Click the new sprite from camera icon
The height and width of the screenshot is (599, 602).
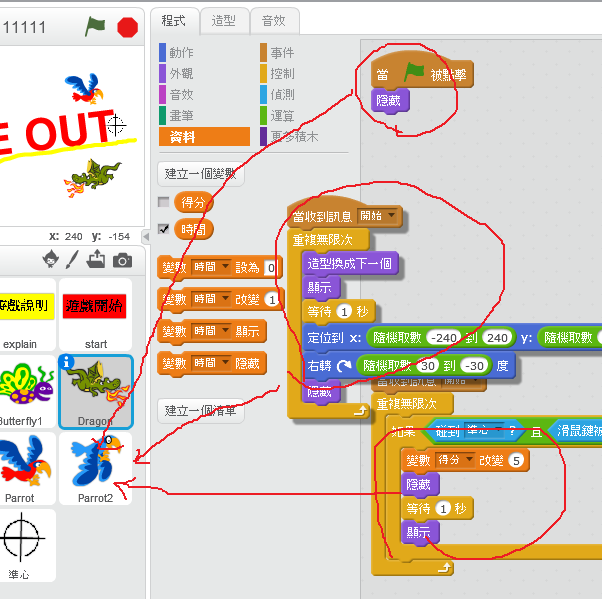122,260
